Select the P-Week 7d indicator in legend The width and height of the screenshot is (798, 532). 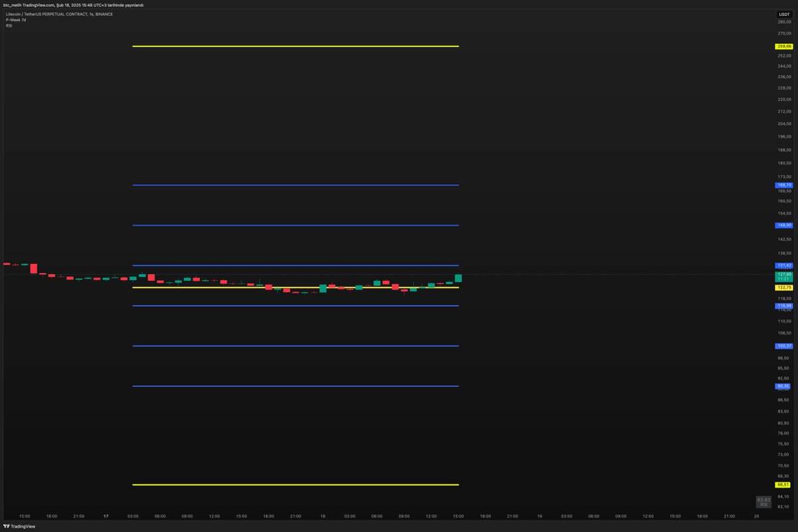15,19
